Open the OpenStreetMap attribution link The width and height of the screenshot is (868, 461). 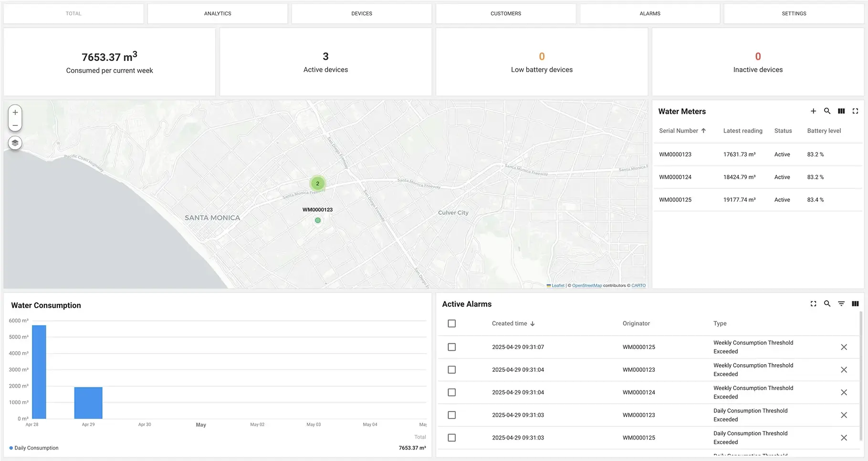pyautogui.click(x=586, y=286)
